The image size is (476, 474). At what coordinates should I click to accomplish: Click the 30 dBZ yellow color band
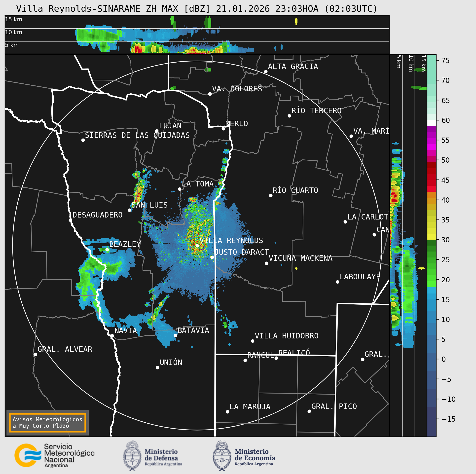pyautogui.click(x=432, y=236)
